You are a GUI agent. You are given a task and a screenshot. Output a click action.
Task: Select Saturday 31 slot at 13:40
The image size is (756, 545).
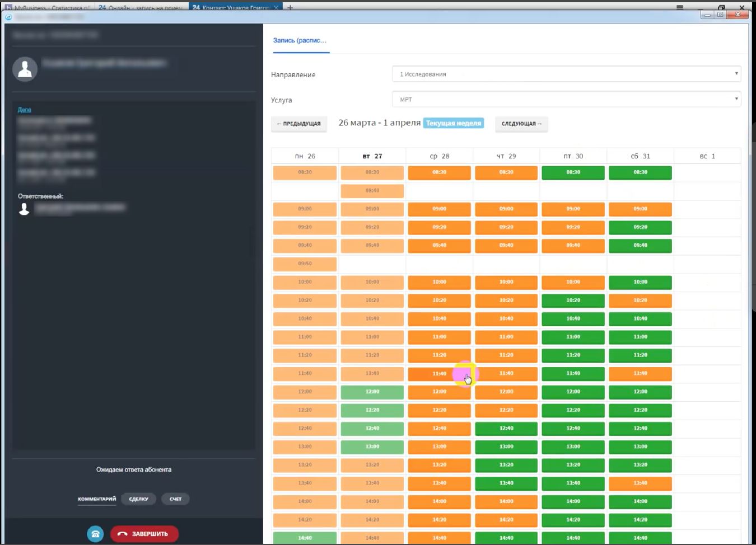point(640,483)
